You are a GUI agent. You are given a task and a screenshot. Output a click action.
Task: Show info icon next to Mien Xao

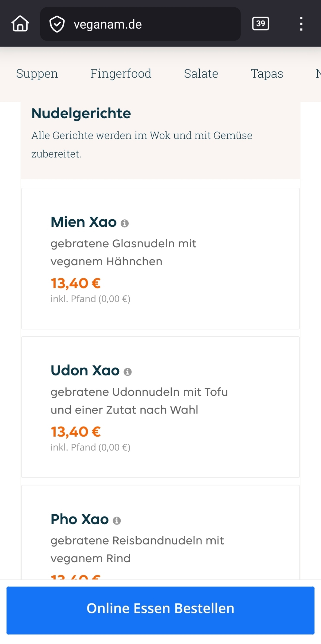[x=125, y=223]
